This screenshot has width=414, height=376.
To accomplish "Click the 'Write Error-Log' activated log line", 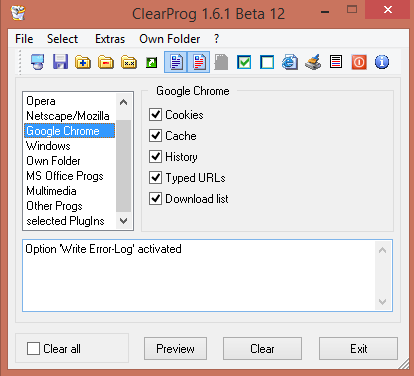I will 103,249.
